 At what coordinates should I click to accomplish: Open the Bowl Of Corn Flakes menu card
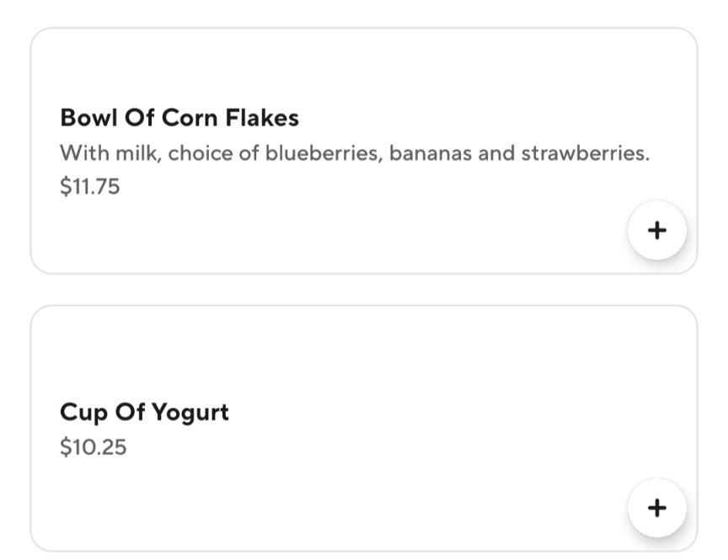coord(364,151)
